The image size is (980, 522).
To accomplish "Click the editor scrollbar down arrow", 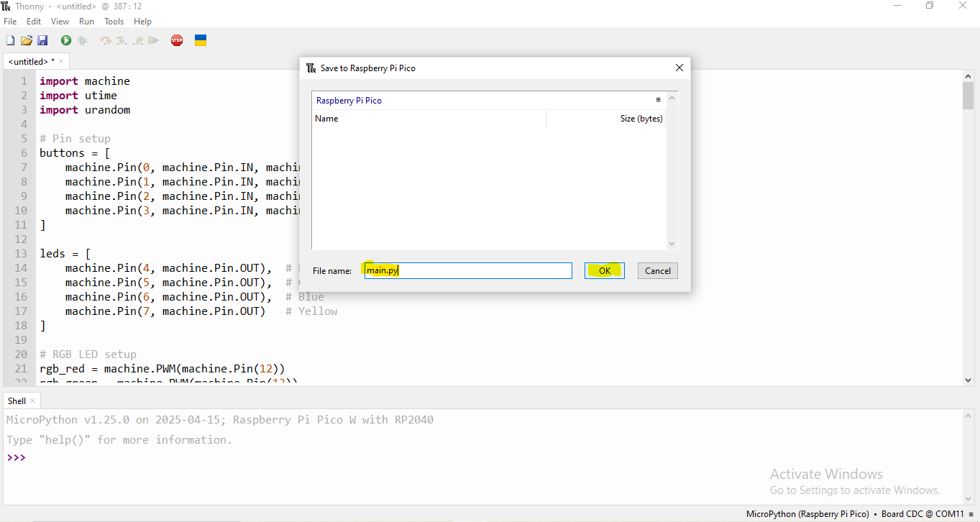I will click(968, 380).
